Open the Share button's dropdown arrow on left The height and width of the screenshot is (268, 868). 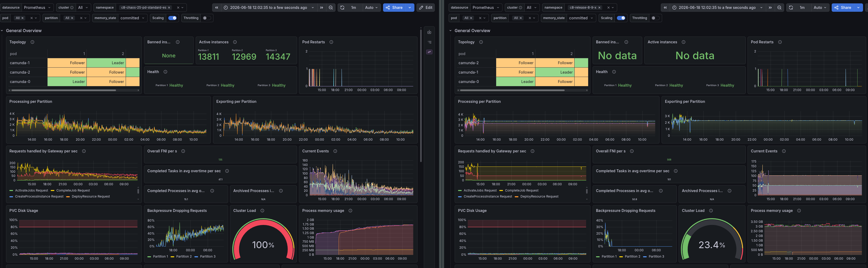point(410,7)
